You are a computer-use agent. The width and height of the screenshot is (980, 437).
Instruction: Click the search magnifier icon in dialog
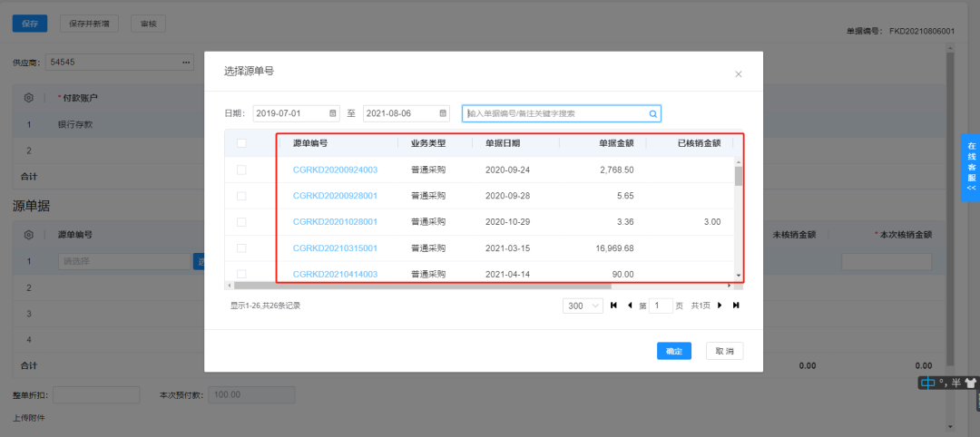tap(653, 113)
